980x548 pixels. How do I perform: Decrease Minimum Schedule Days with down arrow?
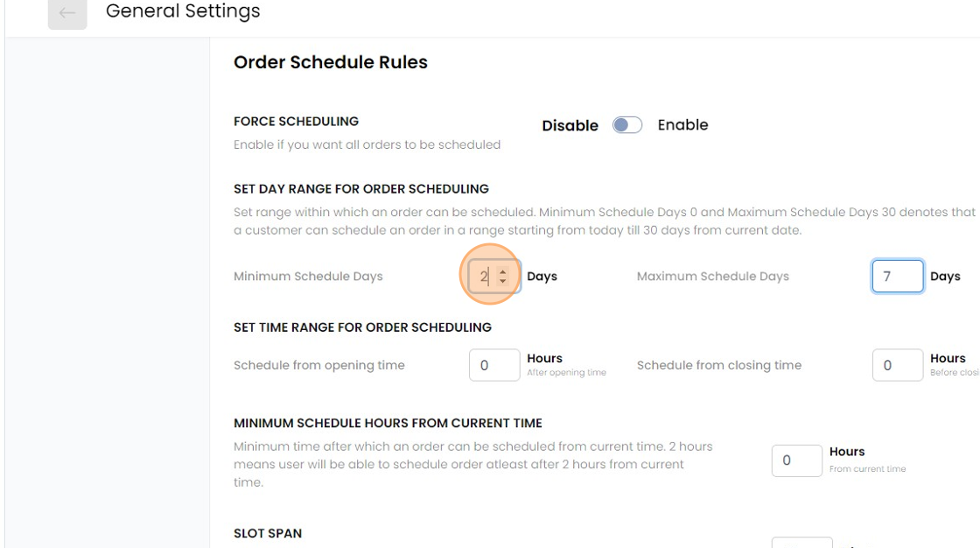point(502,282)
